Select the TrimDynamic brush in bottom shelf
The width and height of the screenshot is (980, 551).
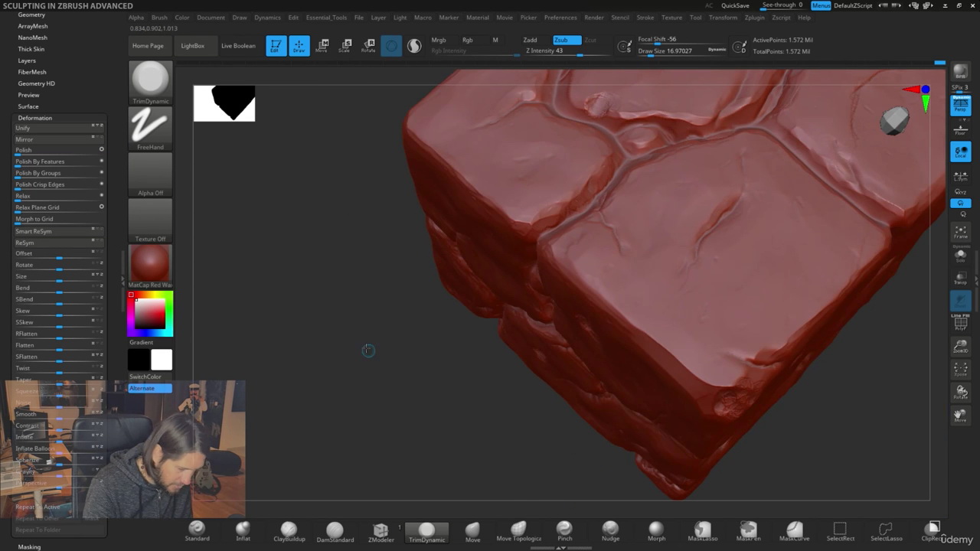426,532
